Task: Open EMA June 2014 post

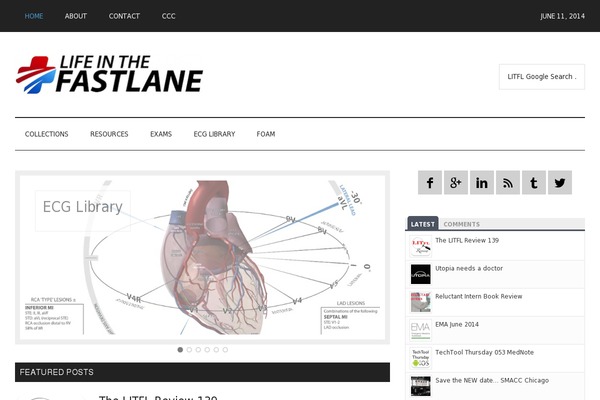Action: 457,324
